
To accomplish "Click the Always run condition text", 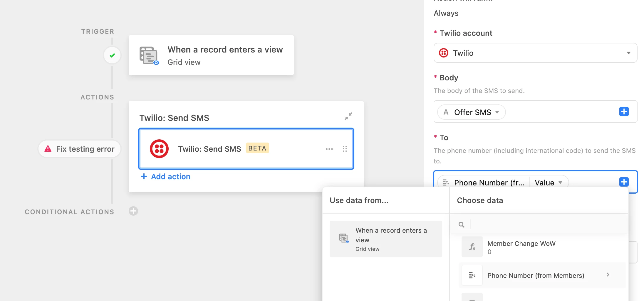I will [x=446, y=13].
